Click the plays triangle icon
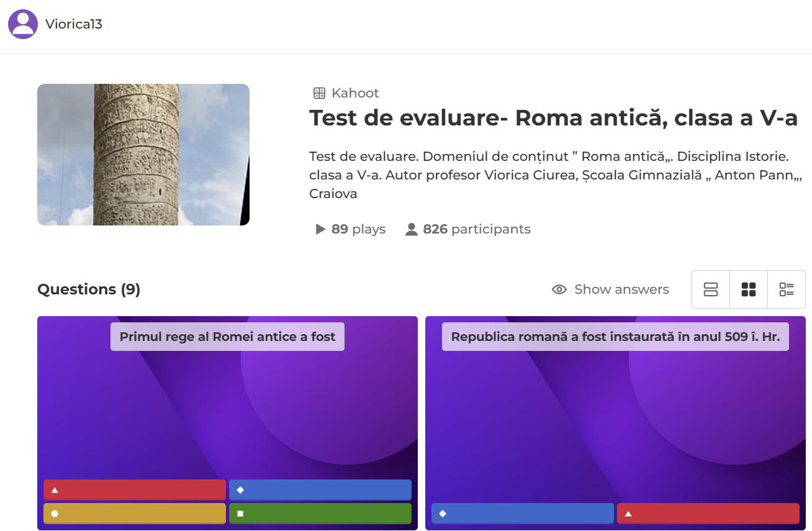 (320, 229)
